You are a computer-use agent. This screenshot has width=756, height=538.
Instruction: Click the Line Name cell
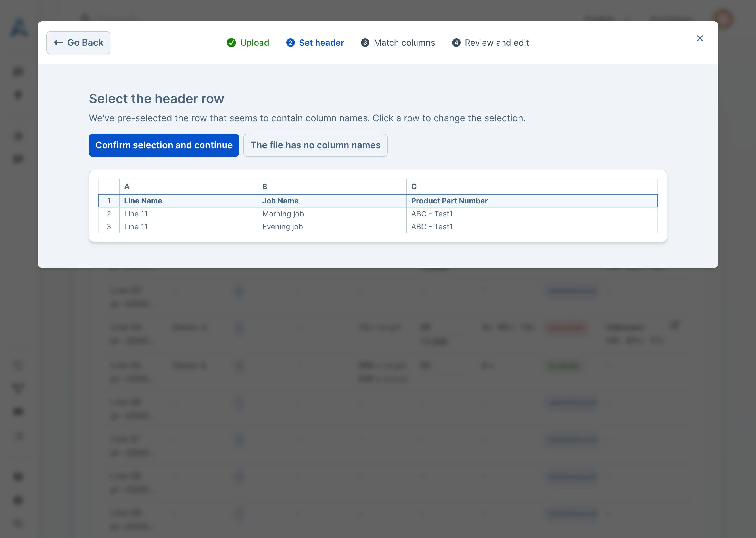[x=143, y=201]
